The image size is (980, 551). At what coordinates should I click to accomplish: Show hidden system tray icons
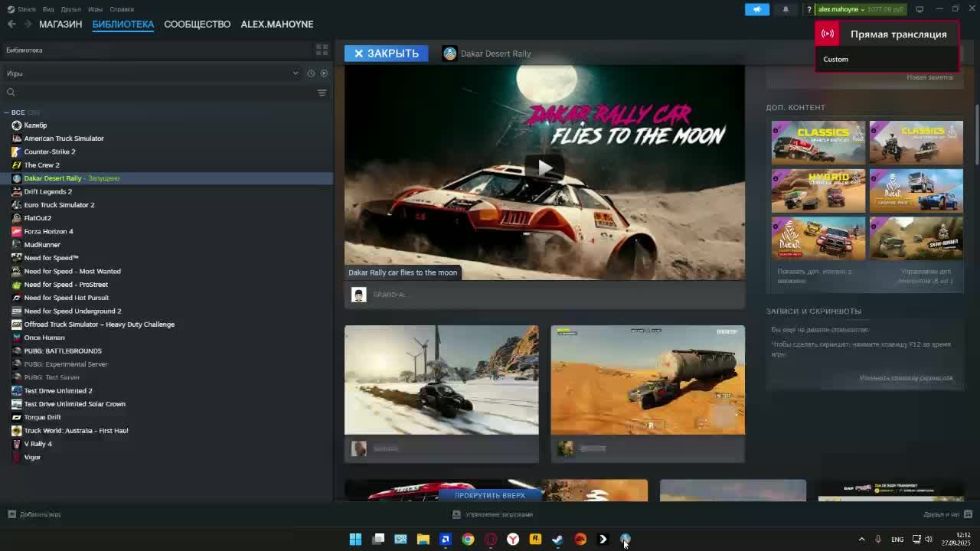[x=861, y=540]
